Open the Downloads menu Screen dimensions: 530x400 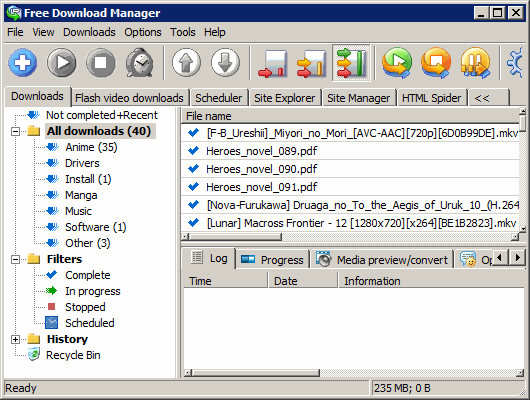pyautogui.click(x=89, y=32)
